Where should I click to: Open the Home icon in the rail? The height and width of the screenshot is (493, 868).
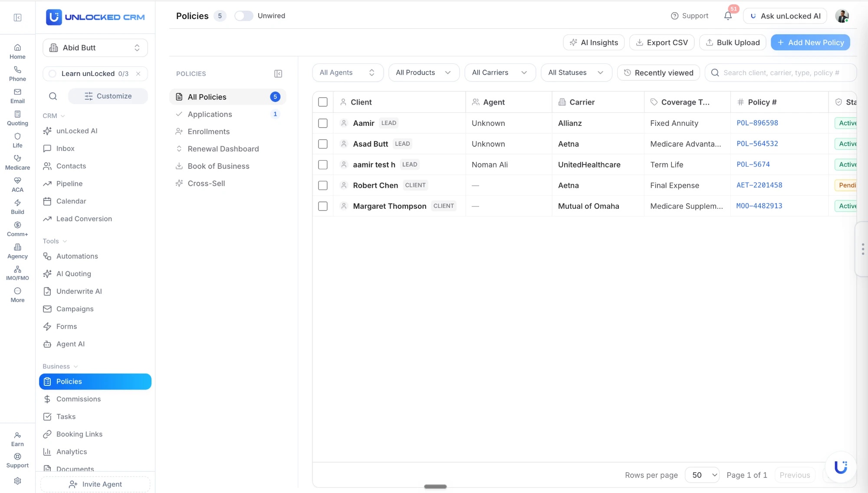(17, 51)
